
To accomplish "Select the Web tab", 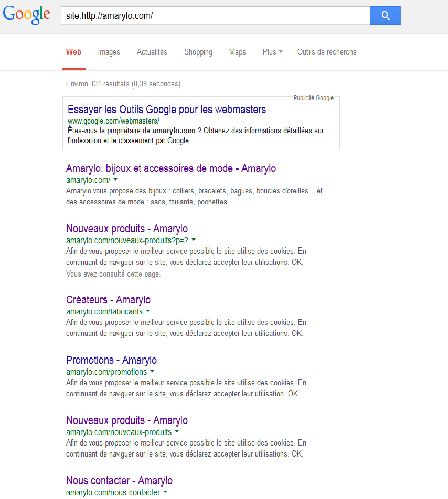I will click(x=73, y=52).
